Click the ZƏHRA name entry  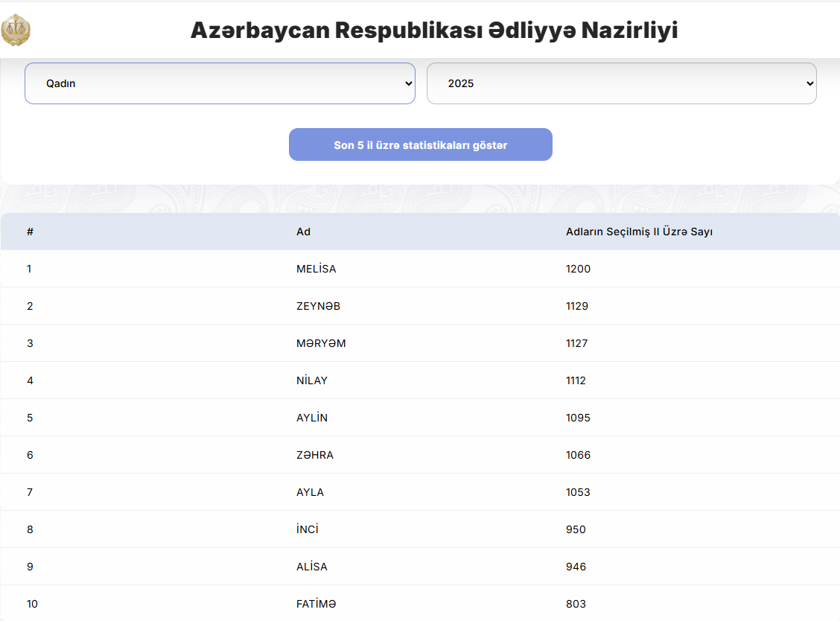pyautogui.click(x=314, y=455)
